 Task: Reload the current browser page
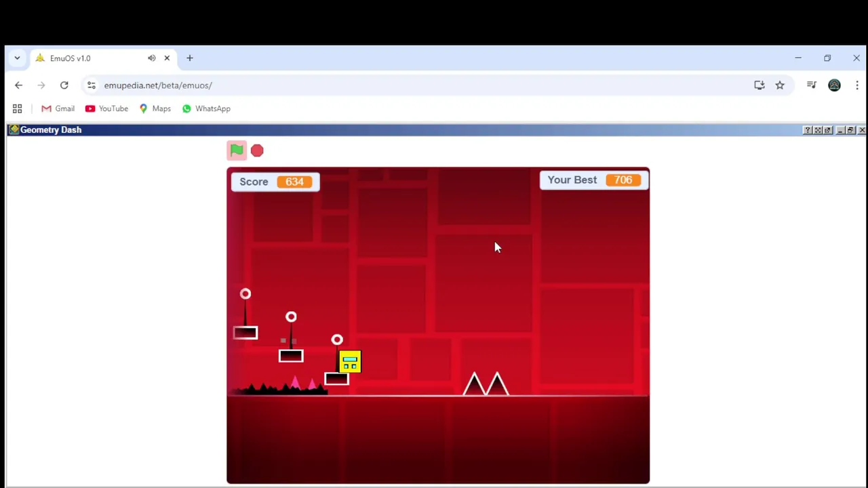[64, 85]
